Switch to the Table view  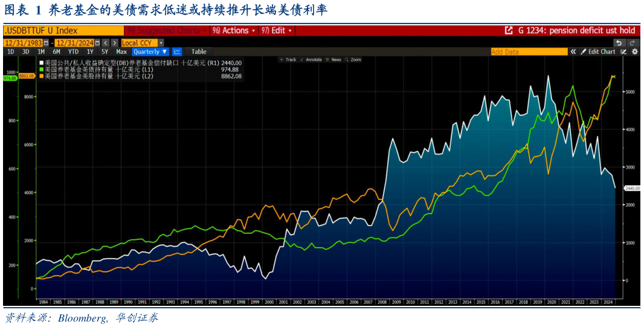click(199, 52)
